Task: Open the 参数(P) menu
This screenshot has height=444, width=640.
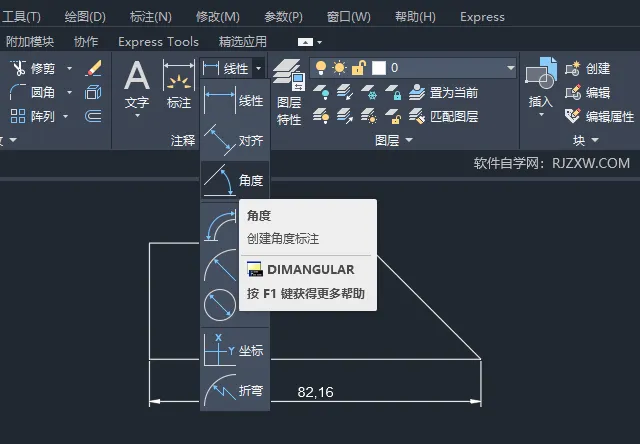Action: [x=283, y=17]
